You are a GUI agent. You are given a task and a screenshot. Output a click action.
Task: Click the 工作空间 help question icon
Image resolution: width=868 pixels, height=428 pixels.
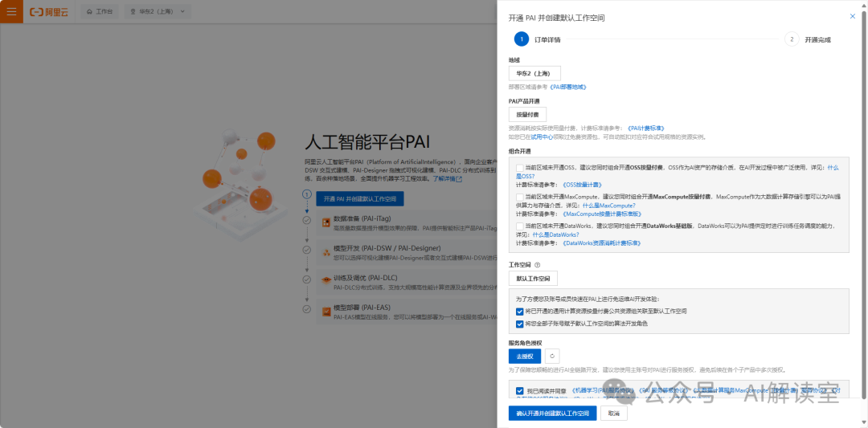(537, 266)
